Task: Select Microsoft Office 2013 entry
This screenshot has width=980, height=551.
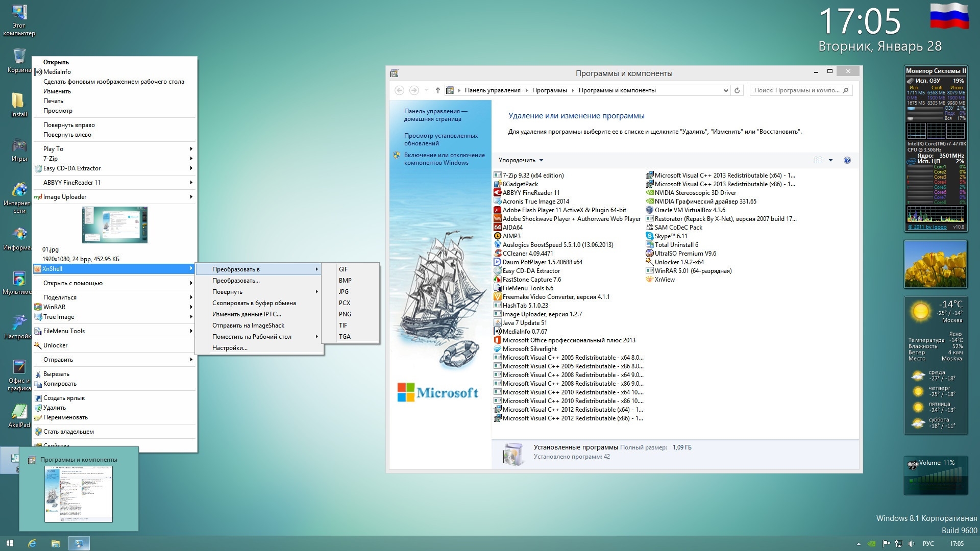Action: pos(569,340)
